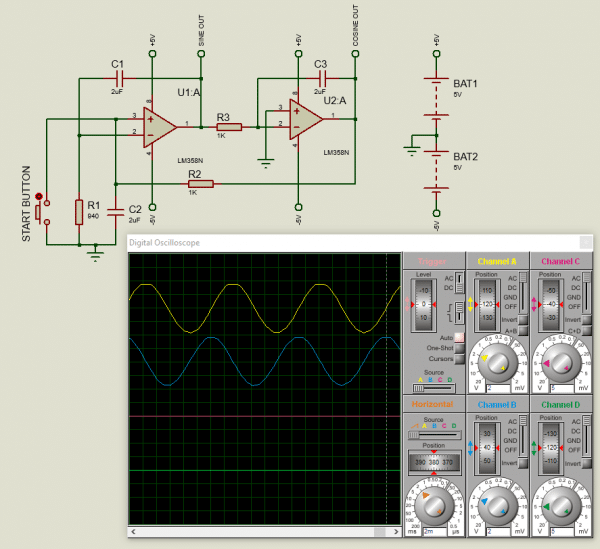Click the Trigger Level thumbwheel
This screenshot has width=600, height=549.
(424, 305)
